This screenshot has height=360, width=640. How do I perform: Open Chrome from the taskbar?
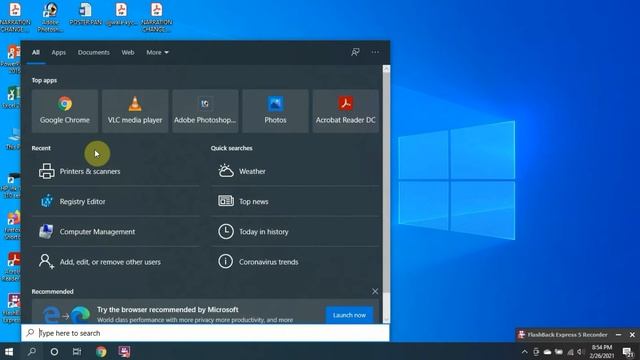click(101, 351)
